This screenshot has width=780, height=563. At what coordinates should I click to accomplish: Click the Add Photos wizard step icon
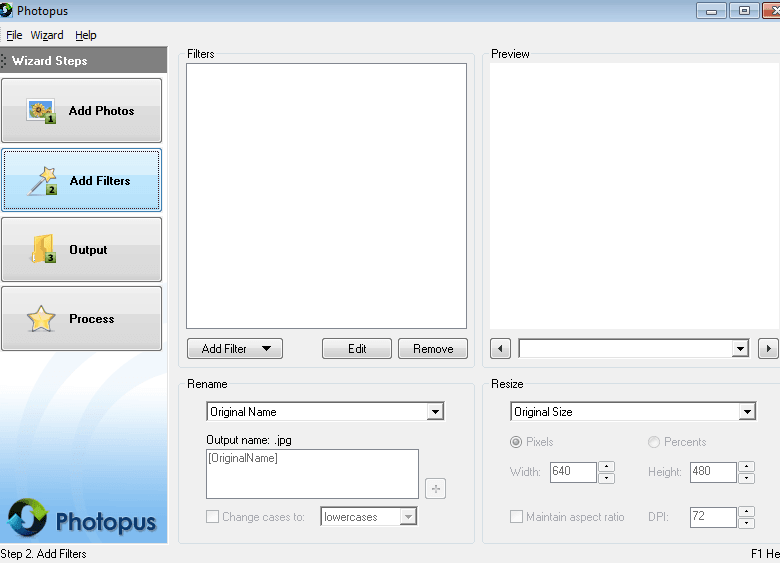(x=41, y=111)
